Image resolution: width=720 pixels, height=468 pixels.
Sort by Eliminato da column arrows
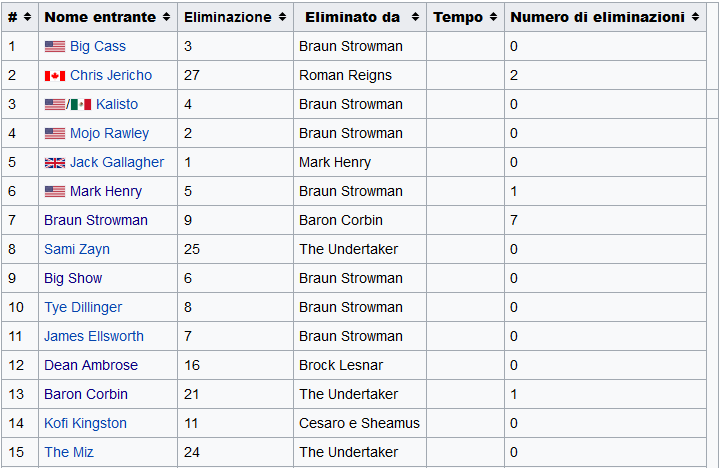pos(415,17)
